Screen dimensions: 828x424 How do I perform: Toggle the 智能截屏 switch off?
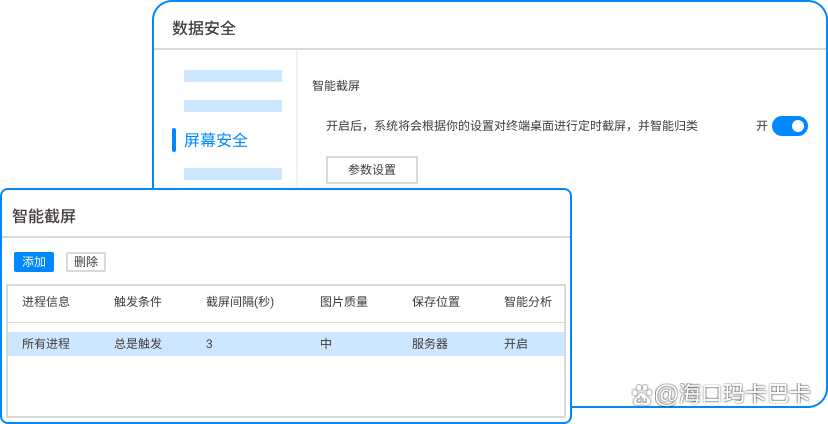789,126
